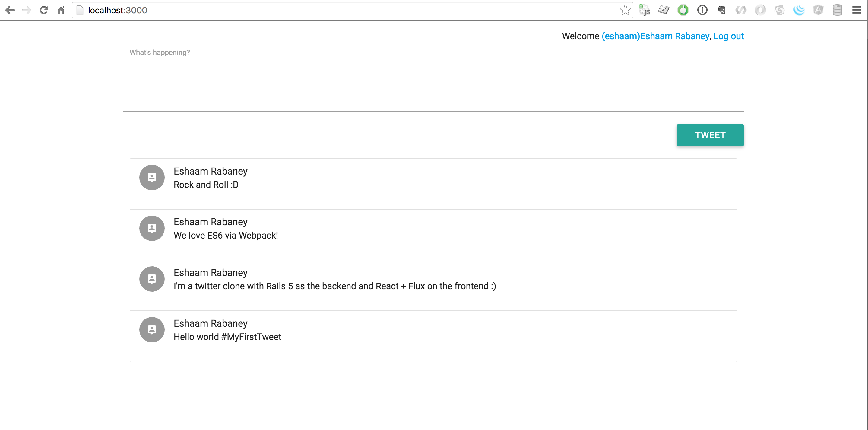Go to the browser home page
Image resolution: width=868 pixels, height=430 pixels.
pyautogui.click(x=61, y=10)
